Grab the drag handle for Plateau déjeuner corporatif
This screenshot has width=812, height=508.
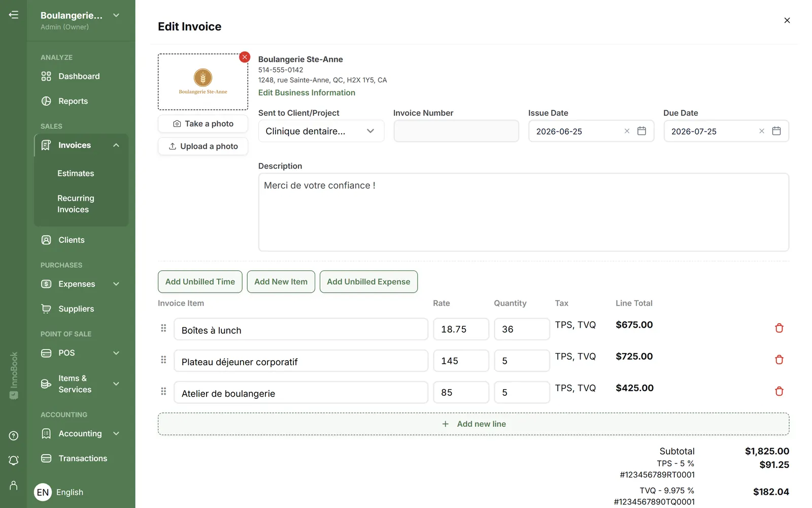[x=163, y=360]
